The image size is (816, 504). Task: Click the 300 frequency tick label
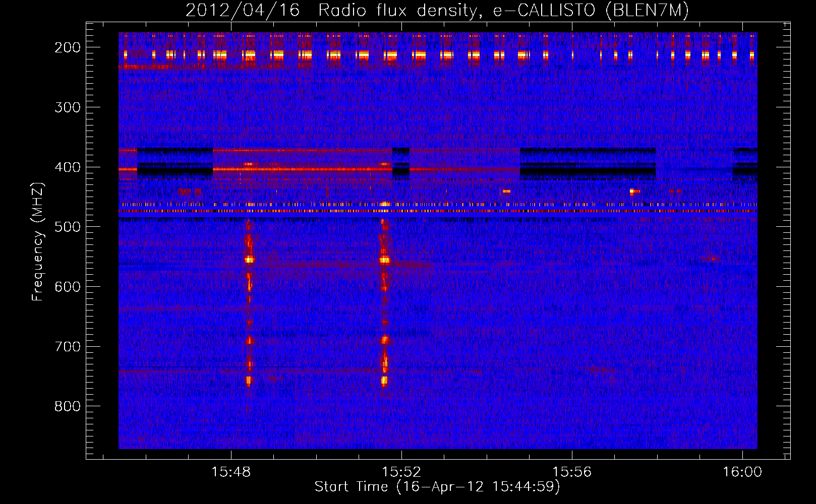click(x=68, y=107)
